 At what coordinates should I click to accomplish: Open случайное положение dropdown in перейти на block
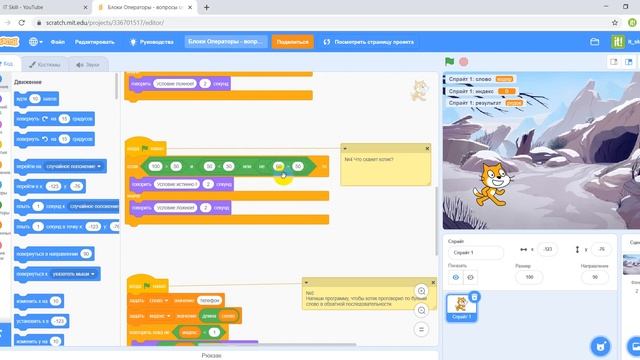tap(73, 167)
